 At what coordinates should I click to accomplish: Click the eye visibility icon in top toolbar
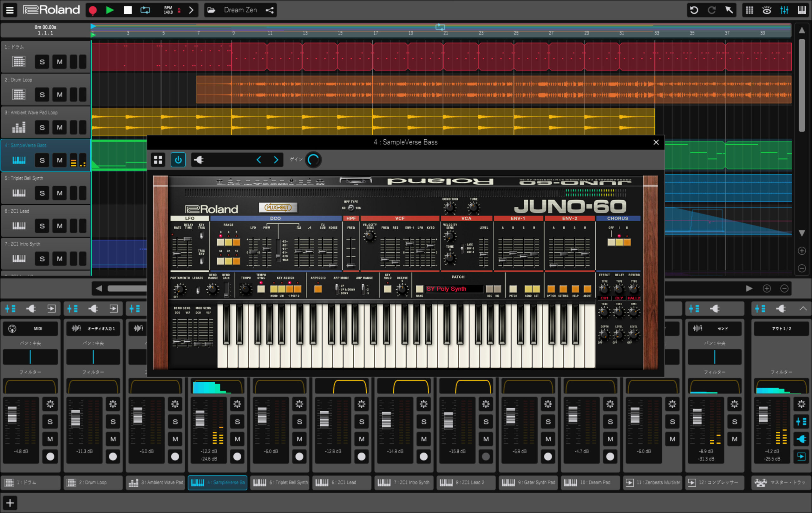coord(767,10)
